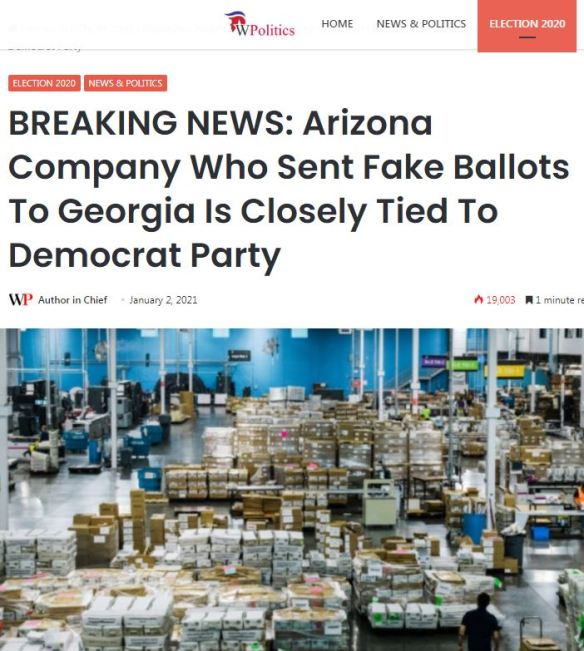The width and height of the screenshot is (584, 651).
Task: Open the HOME menu item
Action: click(337, 24)
